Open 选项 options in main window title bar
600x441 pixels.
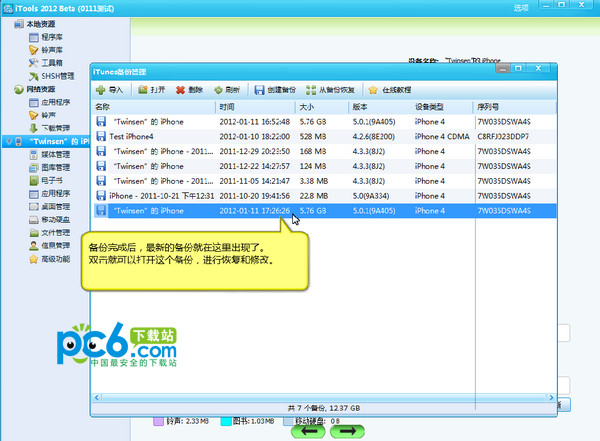[521, 8]
